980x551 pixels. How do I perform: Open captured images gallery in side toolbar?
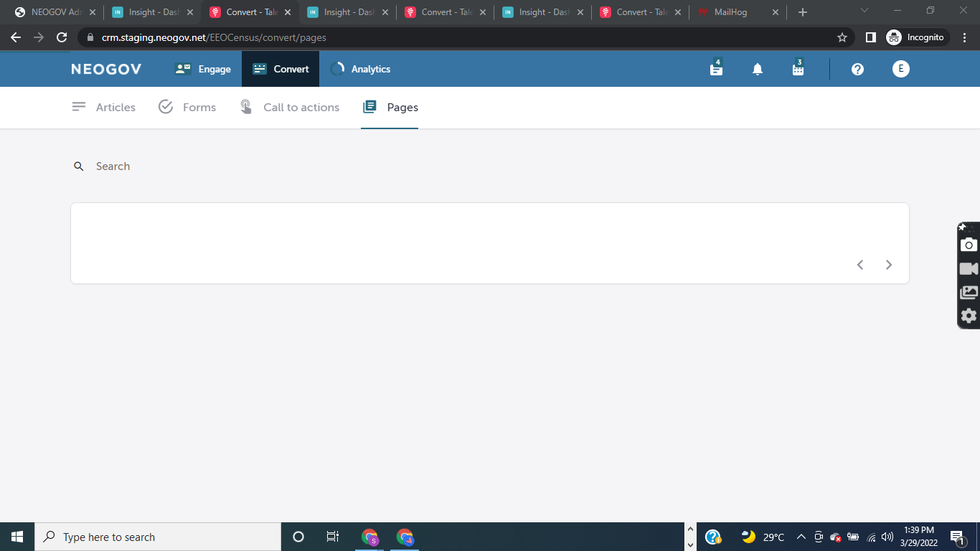tap(968, 292)
